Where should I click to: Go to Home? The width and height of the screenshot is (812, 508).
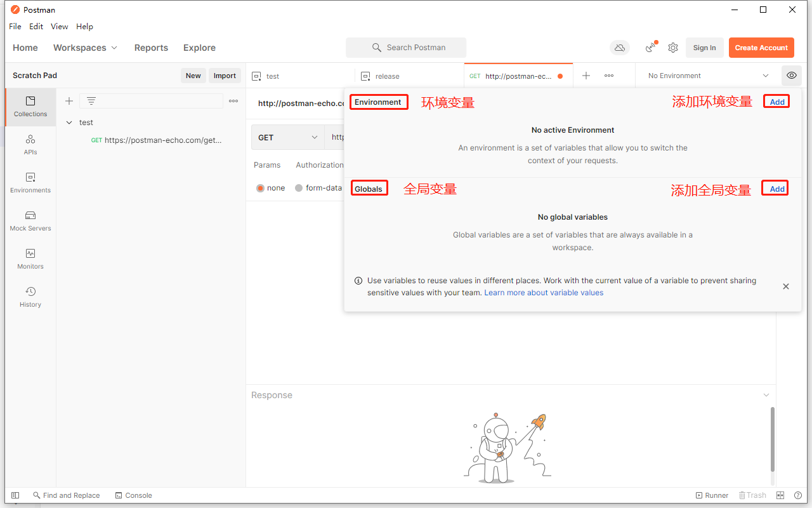tap(25, 48)
